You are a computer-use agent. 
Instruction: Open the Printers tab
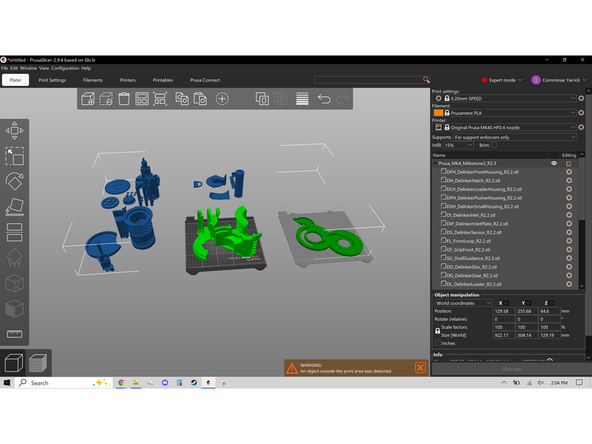[x=128, y=80]
